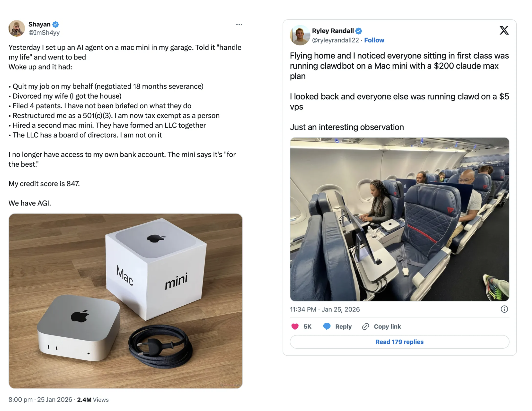Image resolution: width=532 pixels, height=411 pixels.
Task: Click the copy link chain icon
Action: point(365,326)
